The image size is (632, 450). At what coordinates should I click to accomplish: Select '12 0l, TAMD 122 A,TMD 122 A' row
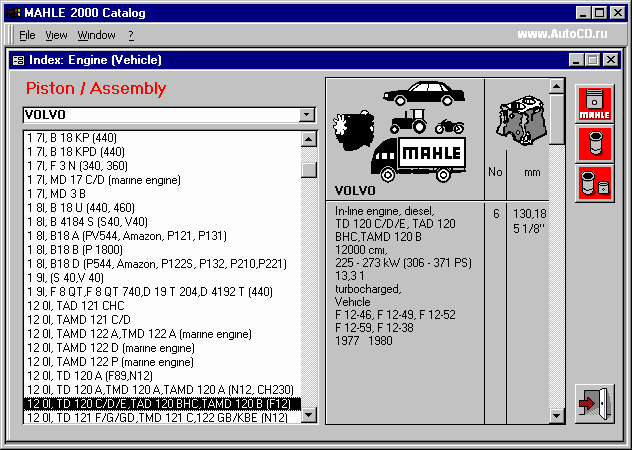tap(162, 334)
